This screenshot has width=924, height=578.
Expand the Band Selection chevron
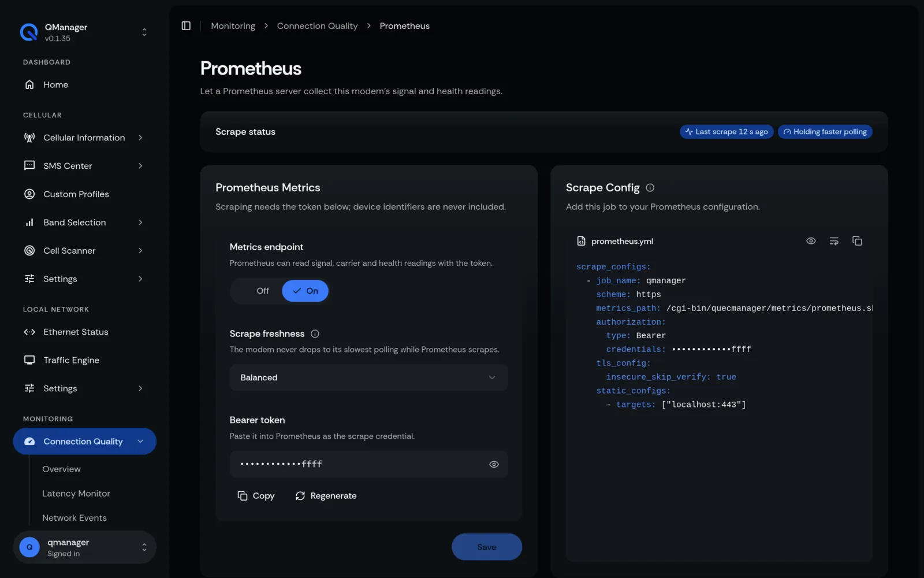(140, 223)
